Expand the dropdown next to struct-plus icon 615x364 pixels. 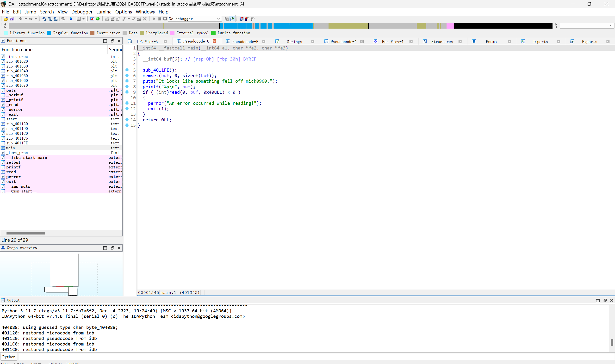[129, 19]
